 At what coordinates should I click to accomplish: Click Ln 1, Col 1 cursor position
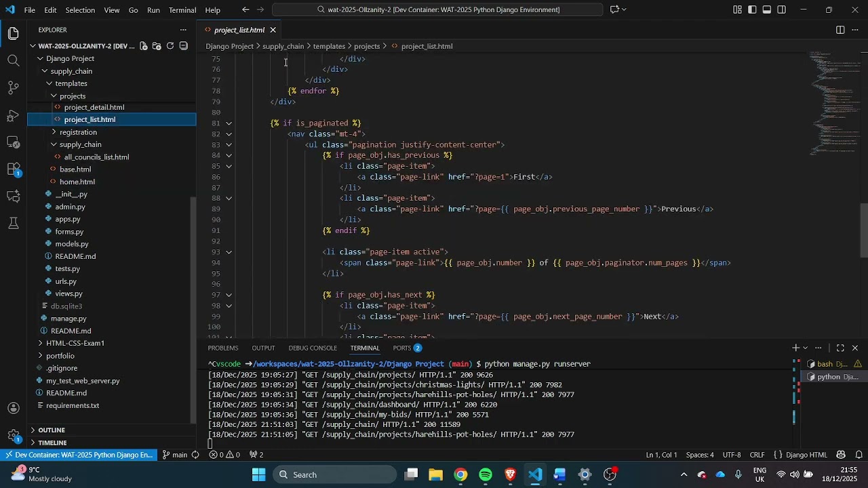click(x=661, y=455)
